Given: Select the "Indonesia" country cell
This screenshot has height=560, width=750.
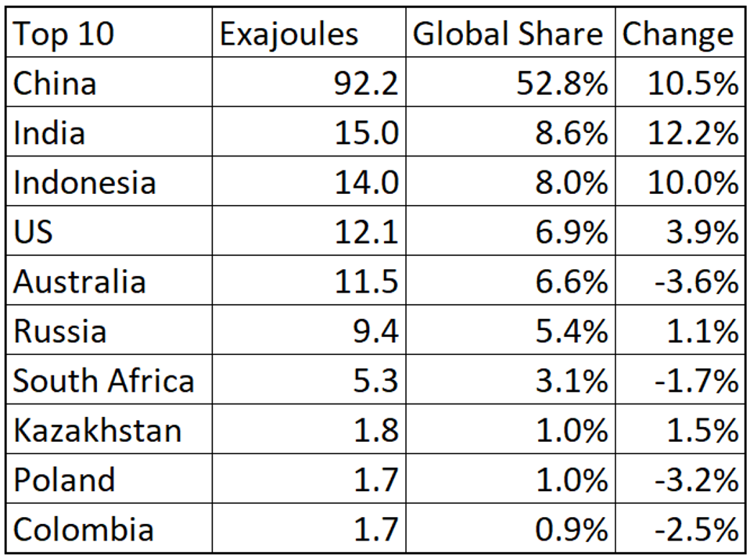Looking at the screenshot, I should pyautogui.click(x=84, y=182).
